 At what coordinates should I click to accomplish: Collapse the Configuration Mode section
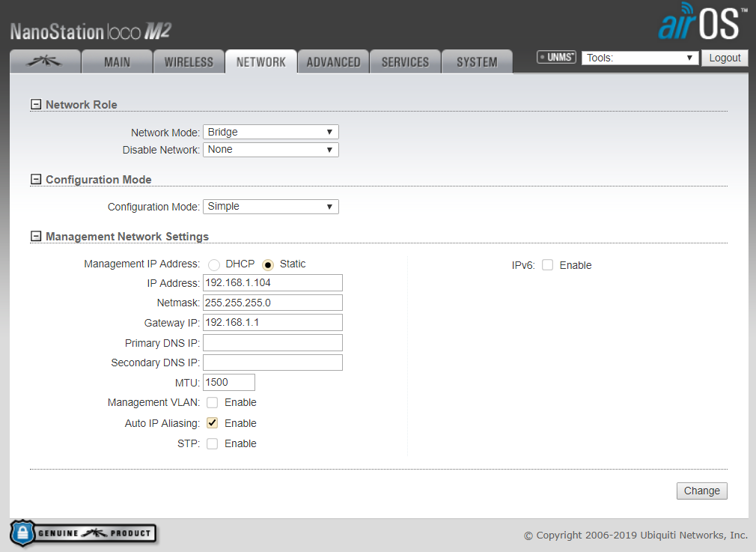36,180
